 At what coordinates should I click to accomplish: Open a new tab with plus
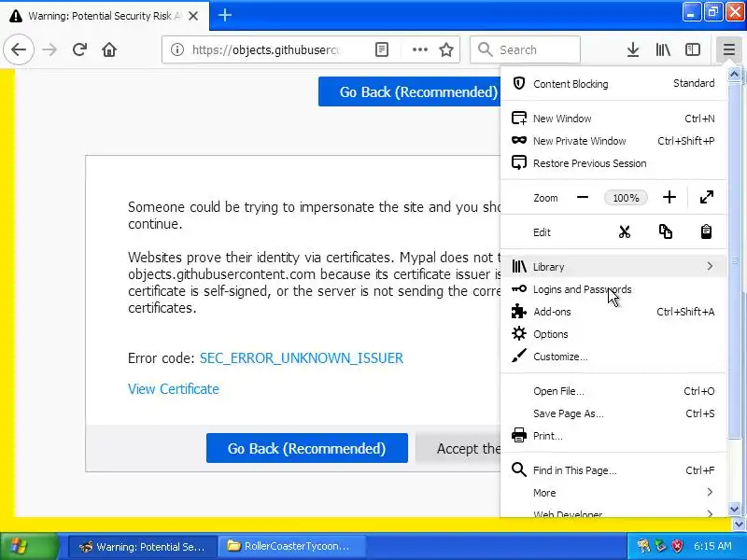point(225,15)
